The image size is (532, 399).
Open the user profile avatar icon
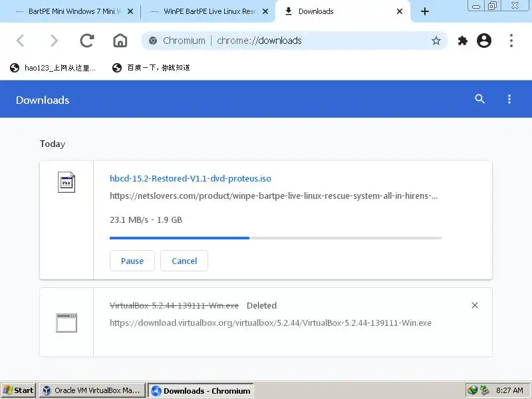coord(484,41)
